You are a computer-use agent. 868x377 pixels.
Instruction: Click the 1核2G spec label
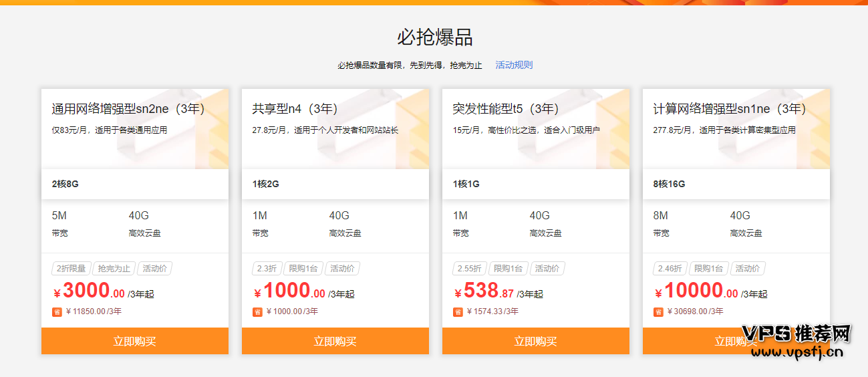click(266, 184)
